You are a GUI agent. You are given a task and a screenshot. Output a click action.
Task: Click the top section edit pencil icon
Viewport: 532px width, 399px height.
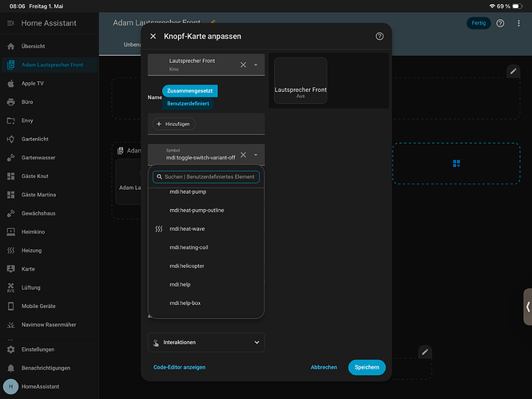513,71
